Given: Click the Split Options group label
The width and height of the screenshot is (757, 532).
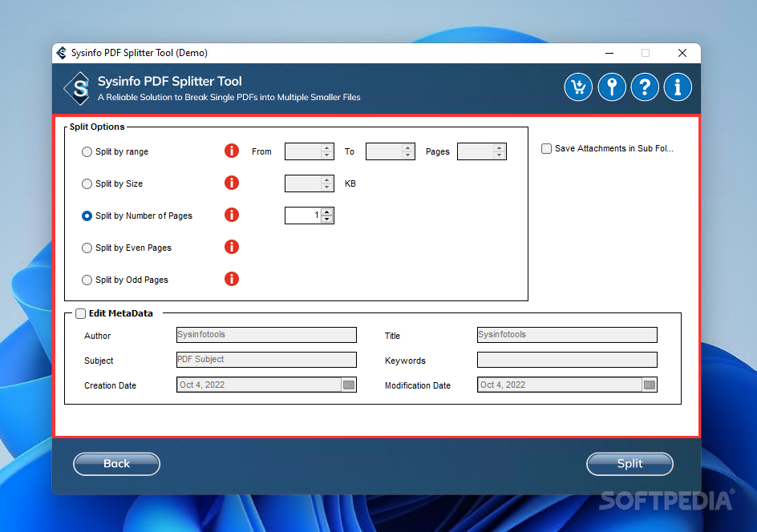Looking at the screenshot, I should pyautogui.click(x=97, y=127).
